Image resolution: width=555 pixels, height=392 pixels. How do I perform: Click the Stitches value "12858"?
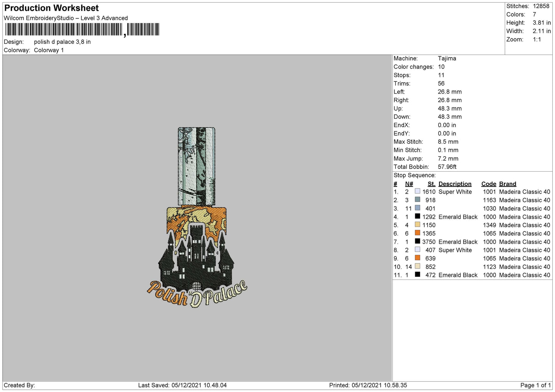pos(541,6)
